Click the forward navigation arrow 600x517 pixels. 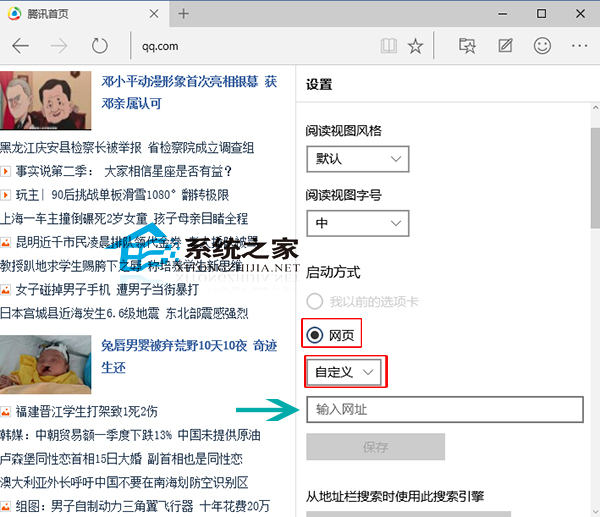59,46
